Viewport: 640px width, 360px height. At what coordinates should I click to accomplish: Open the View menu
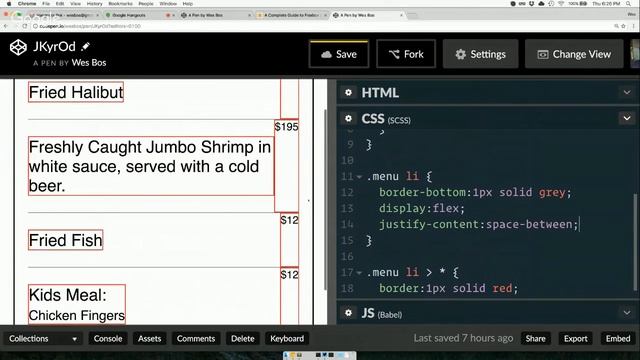click(76, 3)
